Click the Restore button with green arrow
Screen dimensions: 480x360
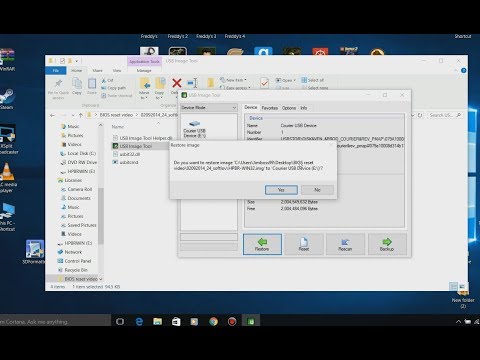262,244
